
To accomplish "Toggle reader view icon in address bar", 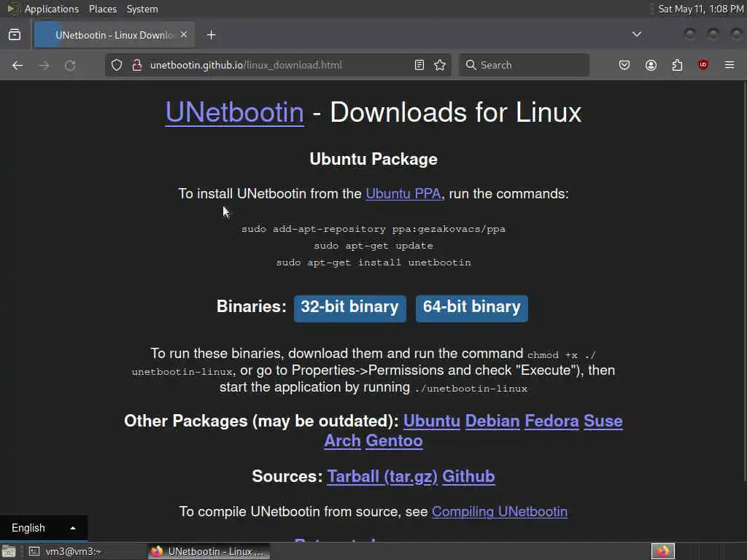I will tap(419, 65).
